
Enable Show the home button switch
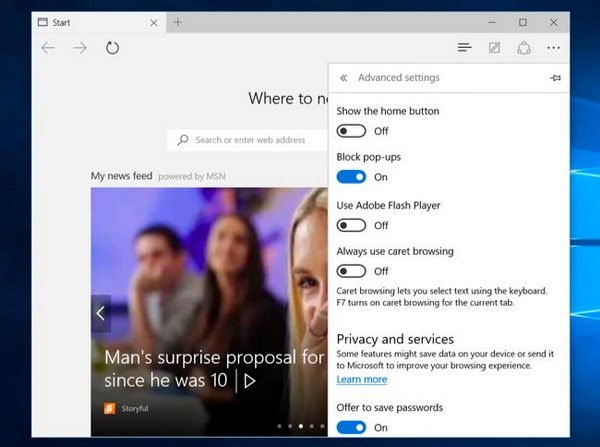pos(351,130)
